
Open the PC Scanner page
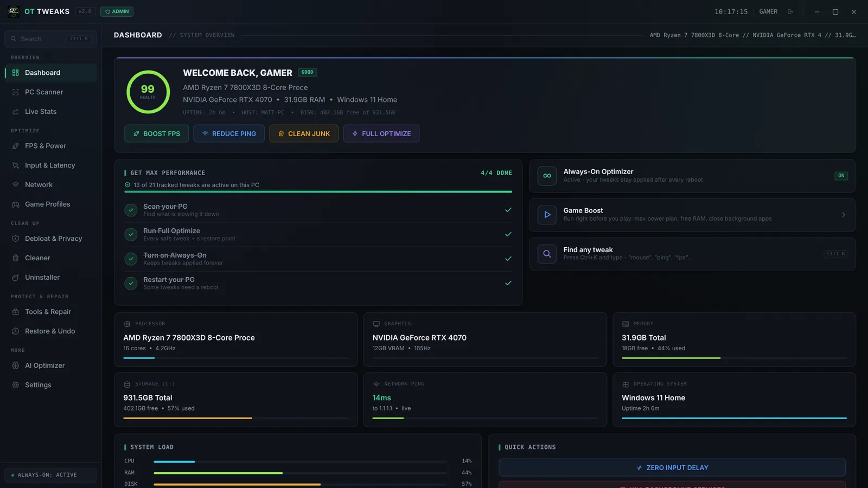pyautogui.click(x=50, y=92)
